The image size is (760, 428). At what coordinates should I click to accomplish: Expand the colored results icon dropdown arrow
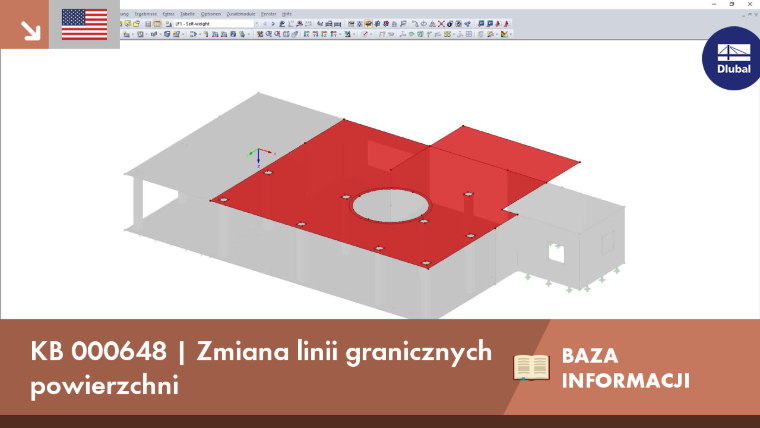(x=511, y=34)
